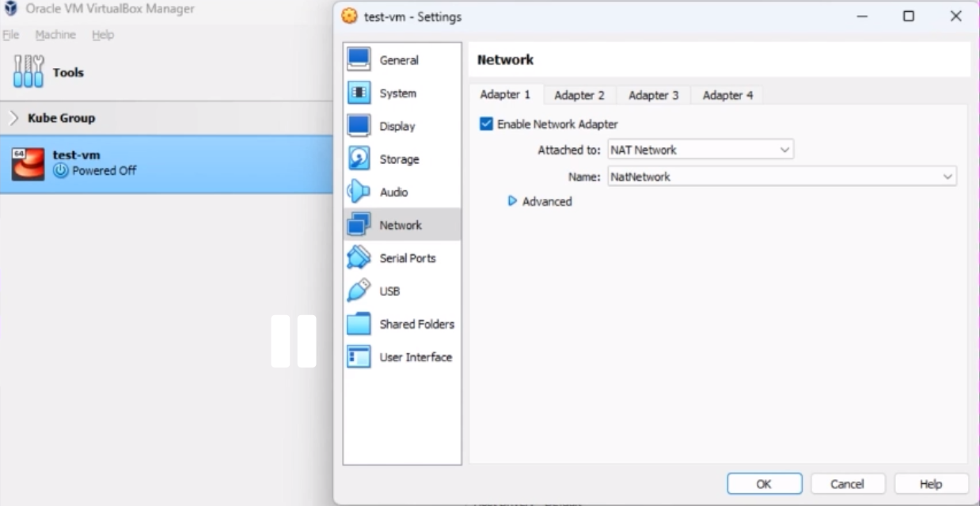
Task: Click the Display screen icon
Action: 359,126
